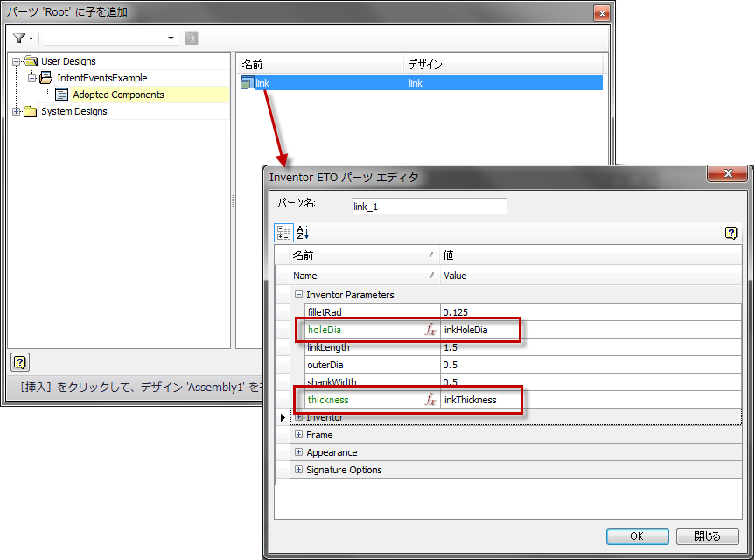This screenshot has height=560, width=755.
Task: Open the filter funnel menu
Action: tap(23, 38)
